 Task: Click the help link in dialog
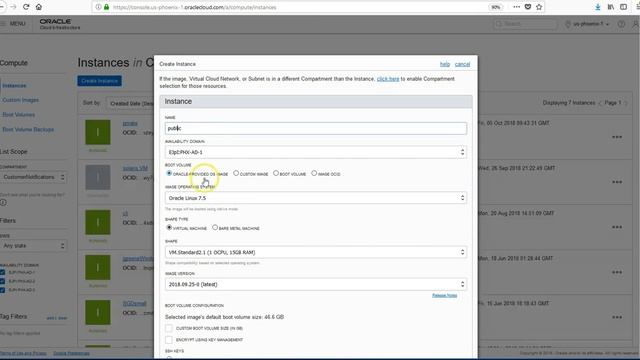tap(445, 64)
